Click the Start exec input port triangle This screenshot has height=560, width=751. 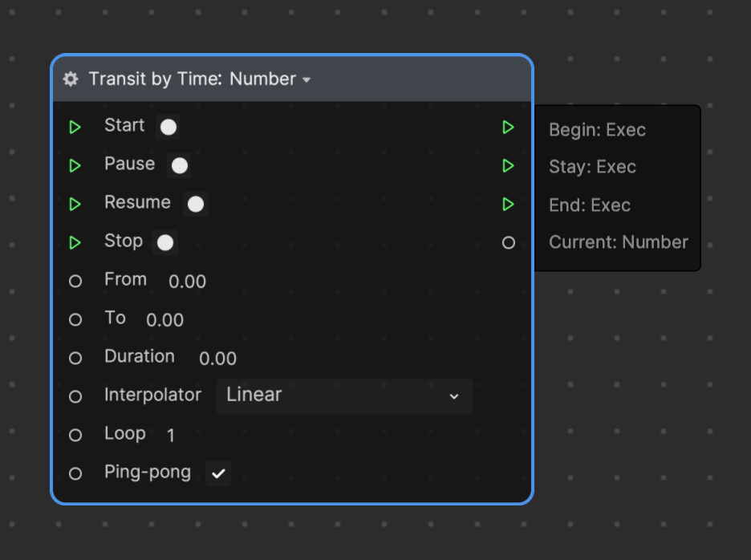(75, 127)
